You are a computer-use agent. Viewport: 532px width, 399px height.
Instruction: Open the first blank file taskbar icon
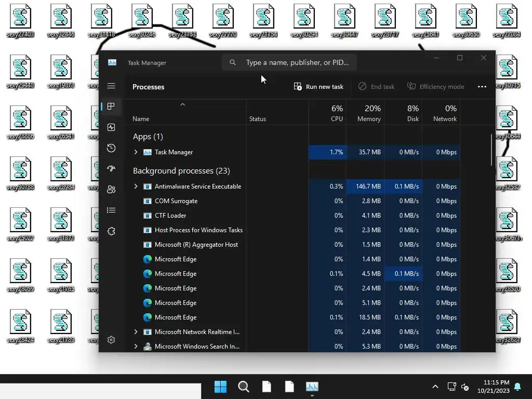coord(267,387)
